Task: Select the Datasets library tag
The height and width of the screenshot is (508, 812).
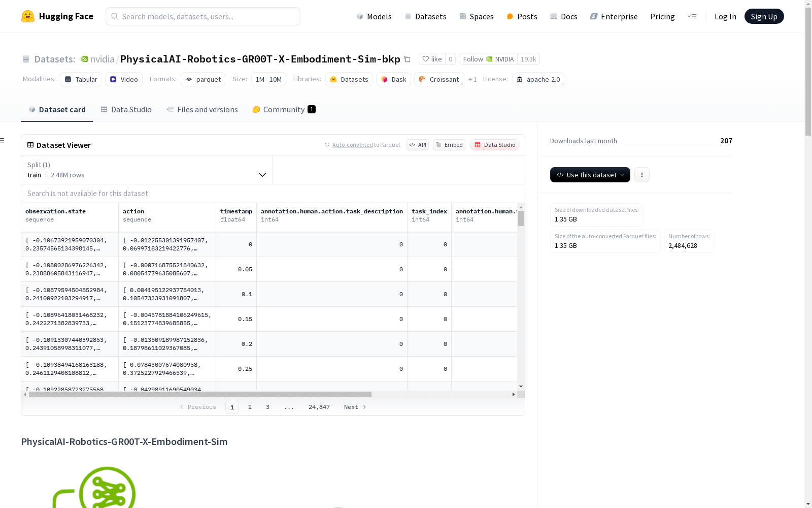Action: (x=349, y=79)
